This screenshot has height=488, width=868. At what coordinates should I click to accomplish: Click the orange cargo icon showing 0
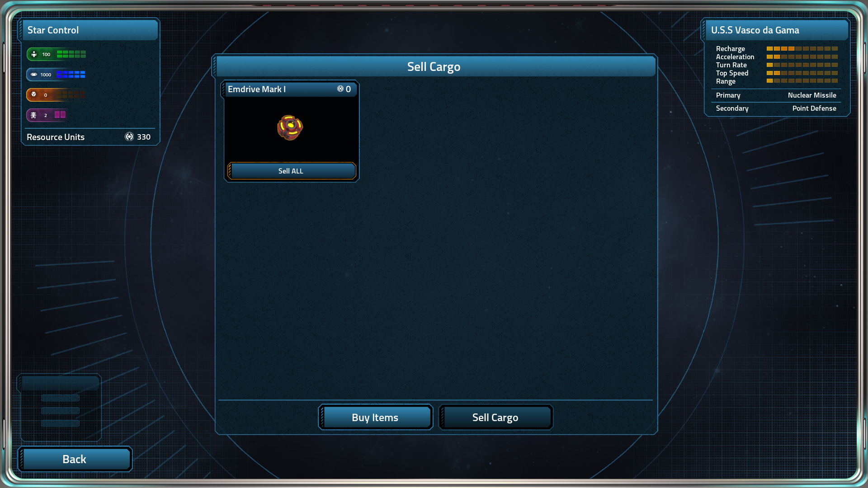(34, 94)
